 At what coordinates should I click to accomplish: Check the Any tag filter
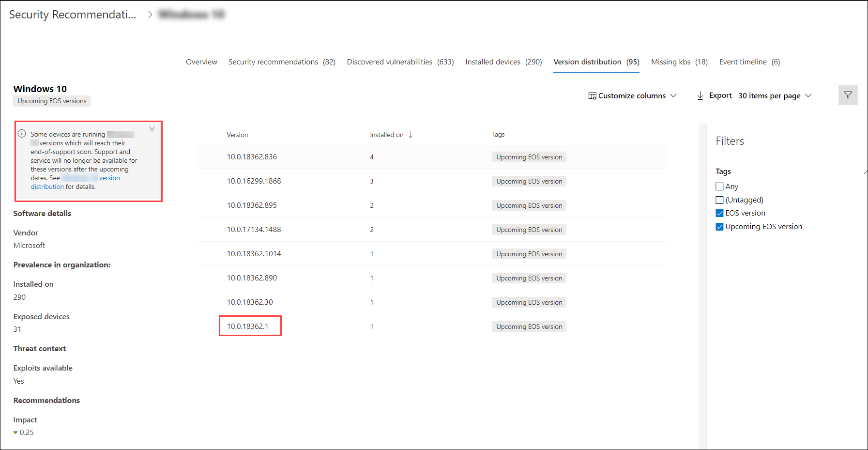click(x=719, y=186)
